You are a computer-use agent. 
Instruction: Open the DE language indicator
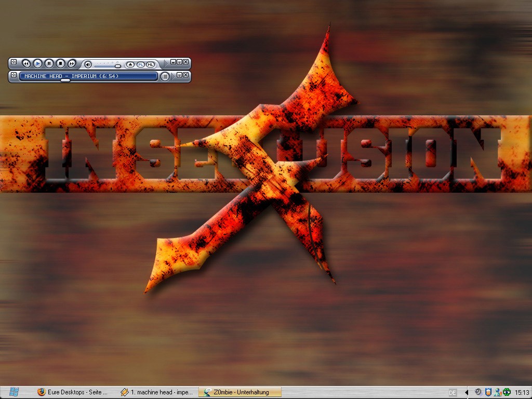(x=453, y=393)
